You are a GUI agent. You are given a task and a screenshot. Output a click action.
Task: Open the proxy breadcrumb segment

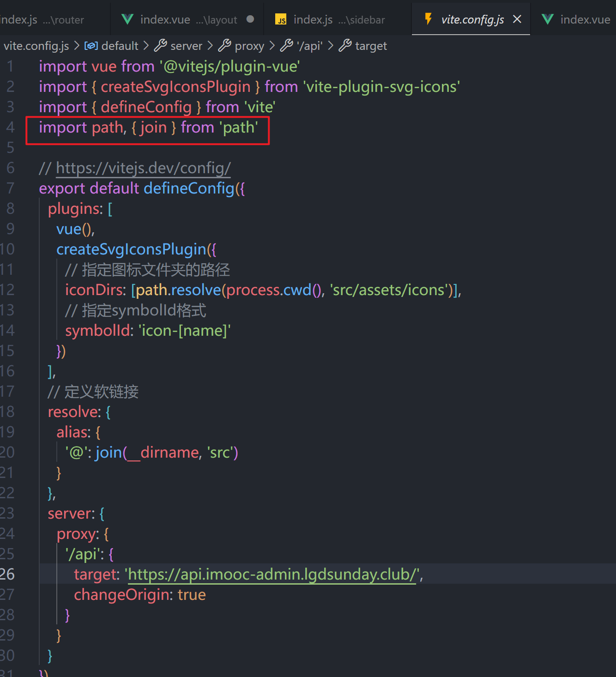249,46
